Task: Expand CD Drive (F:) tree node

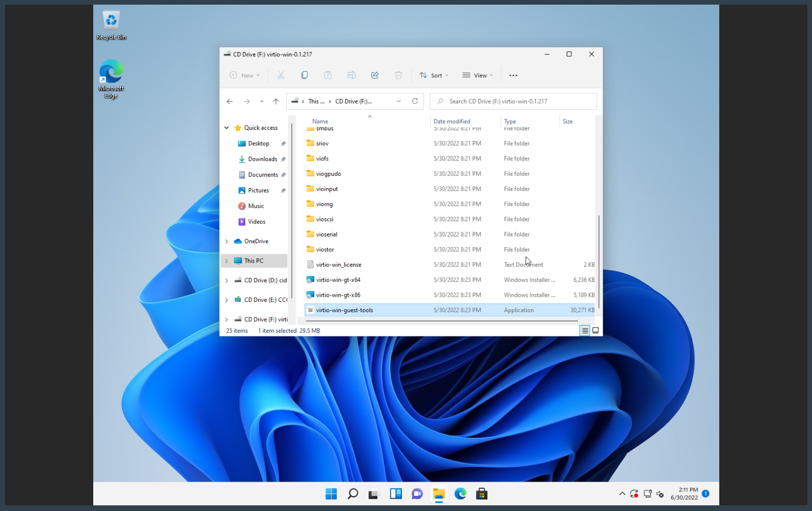Action: (227, 319)
